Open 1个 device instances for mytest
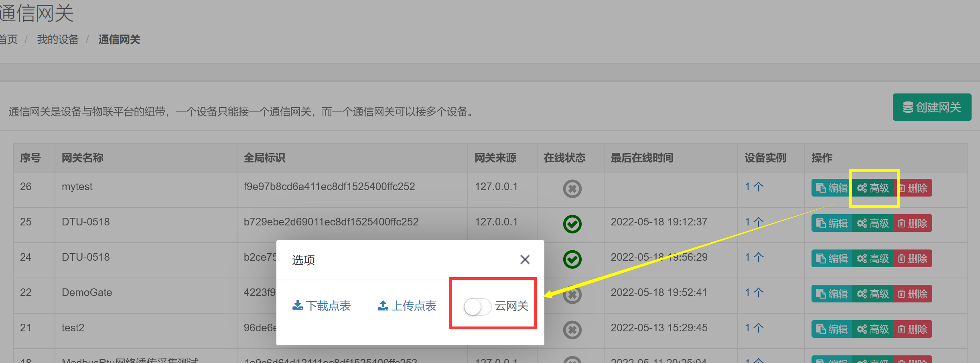 pos(754,187)
